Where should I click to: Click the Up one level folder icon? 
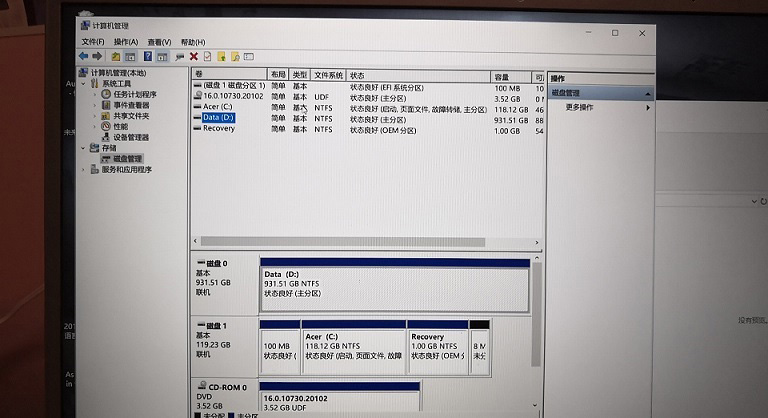coord(116,57)
